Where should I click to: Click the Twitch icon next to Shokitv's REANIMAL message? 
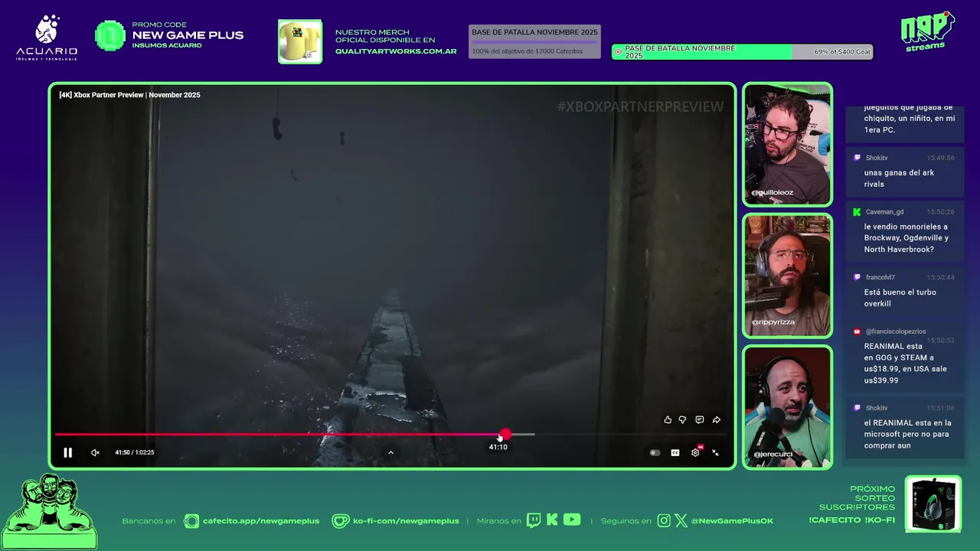[x=857, y=408]
